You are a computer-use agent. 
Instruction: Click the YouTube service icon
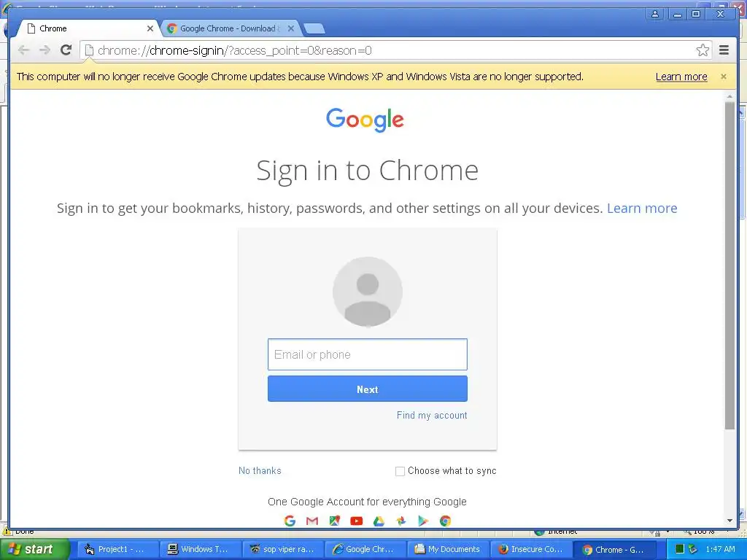356,521
